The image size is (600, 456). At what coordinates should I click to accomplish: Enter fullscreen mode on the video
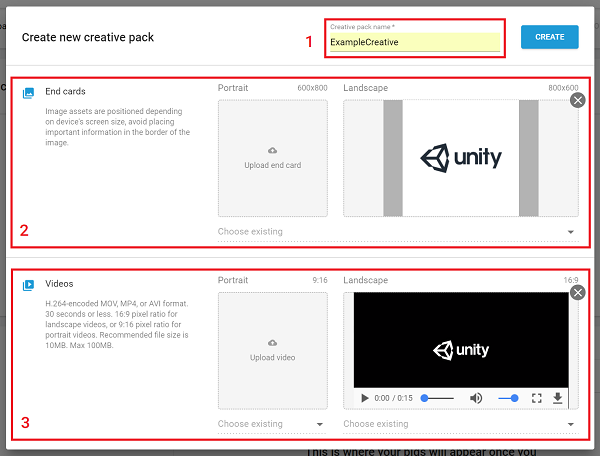coord(536,398)
